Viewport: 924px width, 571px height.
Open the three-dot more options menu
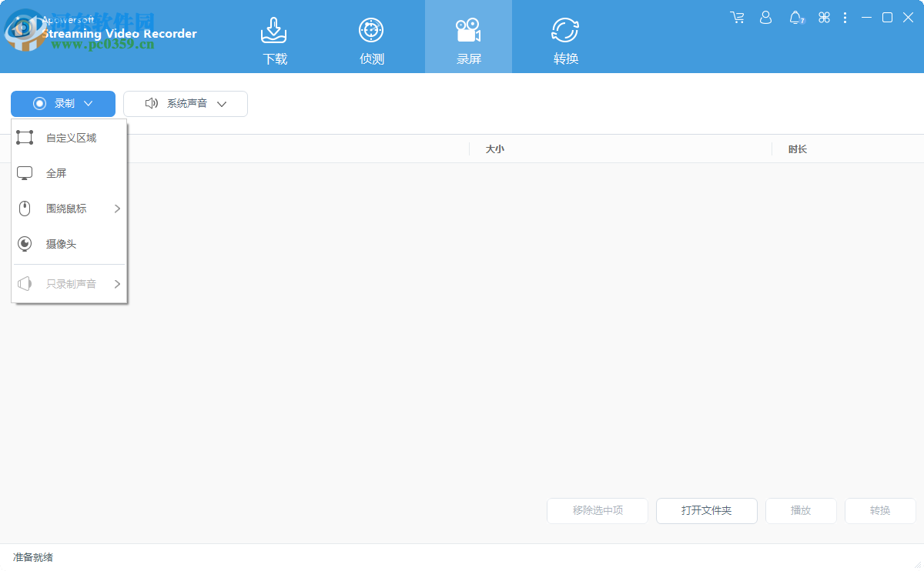(x=845, y=17)
